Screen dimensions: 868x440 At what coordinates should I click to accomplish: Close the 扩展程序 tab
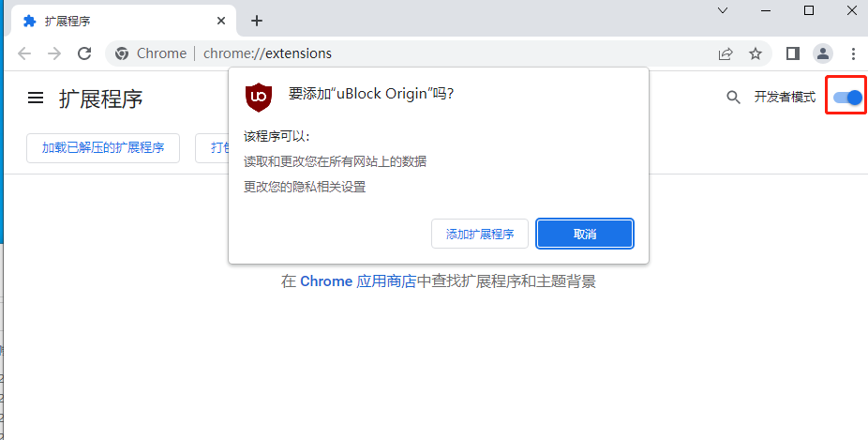point(219,21)
